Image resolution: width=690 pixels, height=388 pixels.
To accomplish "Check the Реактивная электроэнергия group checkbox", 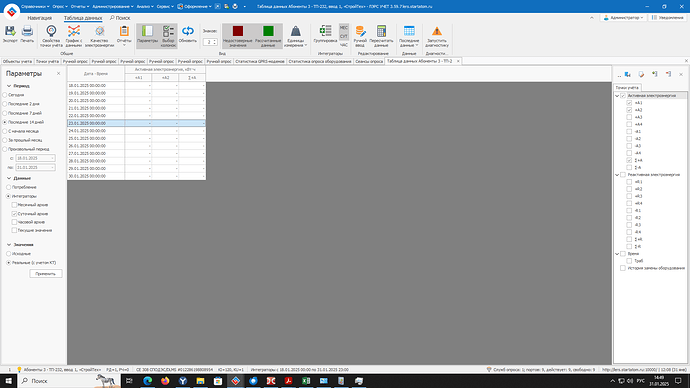I will (623, 175).
